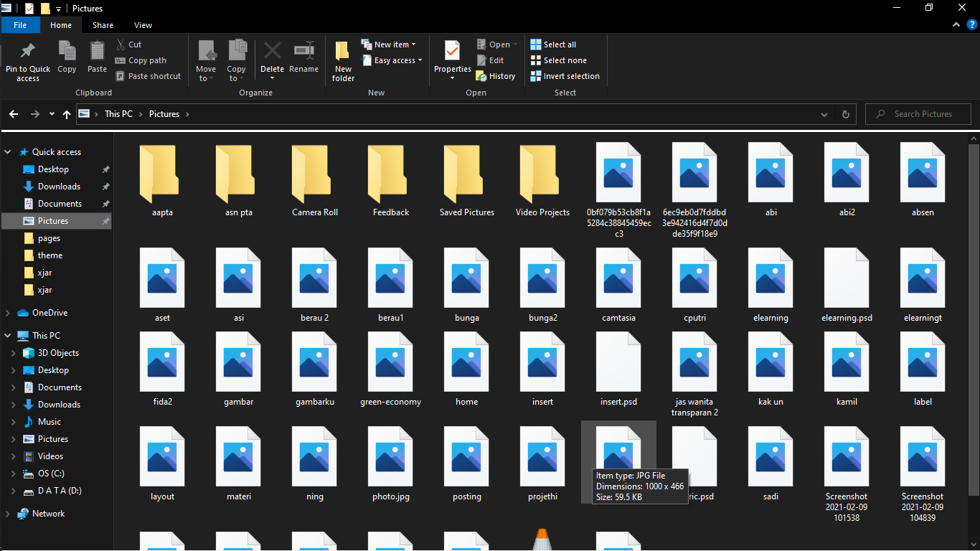Expand the Network node
Viewport: 980px width, 551px height.
9,514
